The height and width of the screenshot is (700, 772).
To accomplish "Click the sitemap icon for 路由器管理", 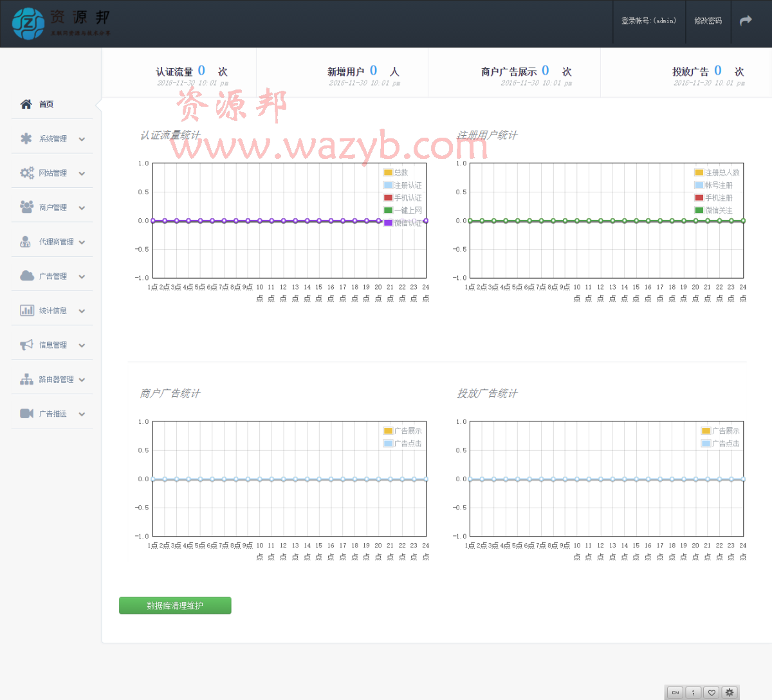I will [26, 379].
